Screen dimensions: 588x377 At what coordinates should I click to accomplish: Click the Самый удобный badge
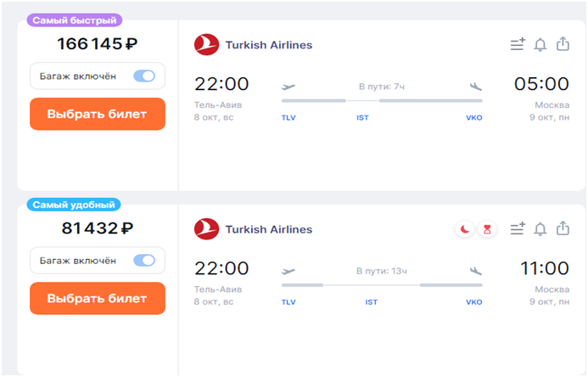coord(74,205)
